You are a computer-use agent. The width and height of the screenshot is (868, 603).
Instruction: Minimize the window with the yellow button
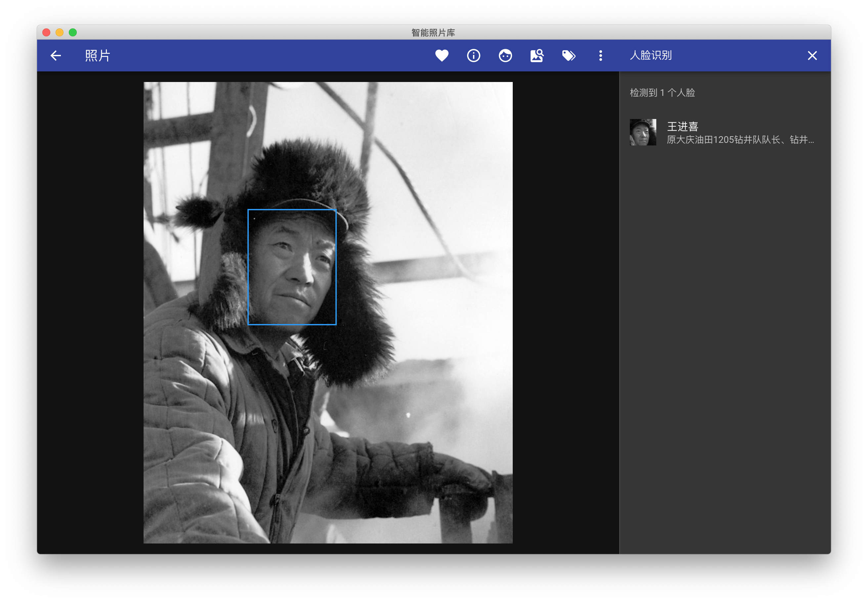(x=59, y=32)
